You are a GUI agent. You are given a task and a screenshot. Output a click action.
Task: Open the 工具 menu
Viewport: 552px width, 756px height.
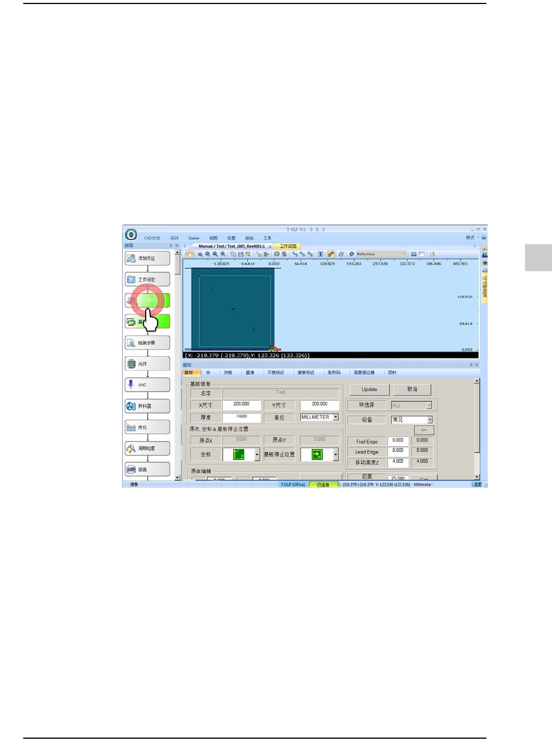click(x=267, y=238)
